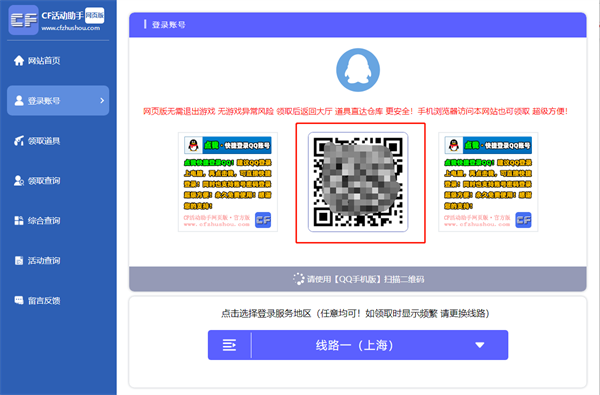Click the dropdown arrow on the 线路一 selector
This screenshot has width=600, height=395.
pos(479,345)
